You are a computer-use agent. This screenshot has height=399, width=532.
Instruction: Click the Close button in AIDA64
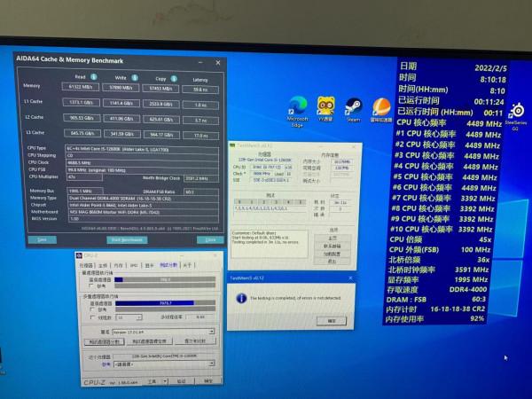(210, 240)
